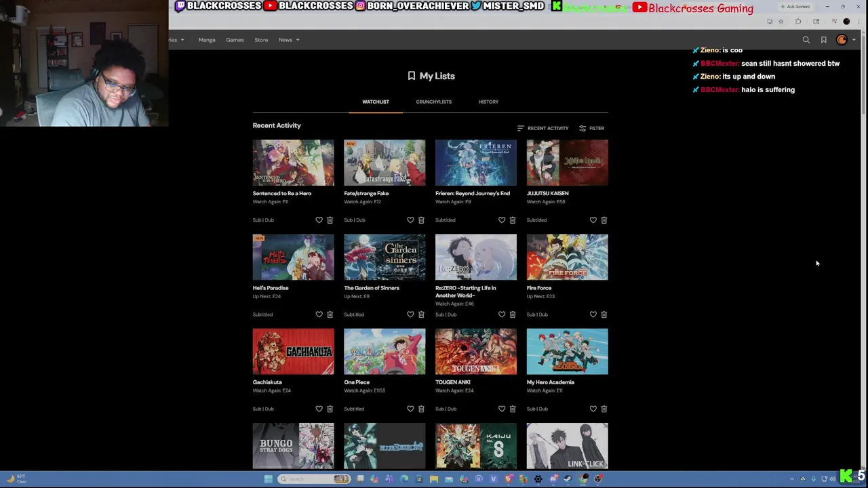
Task: Open the One Piece title link
Action: click(x=357, y=382)
